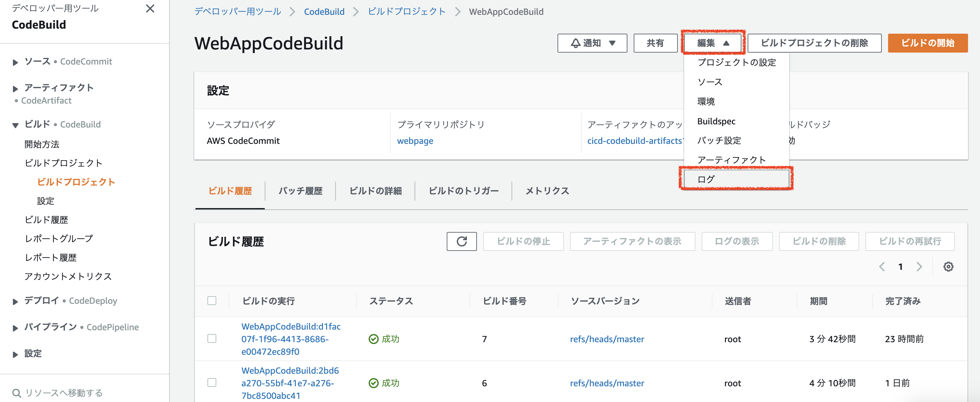Viewport: 980px width, 402px height.
Task: Switch to メトリクス tab
Action: pyautogui.click(x=547, y=191)
